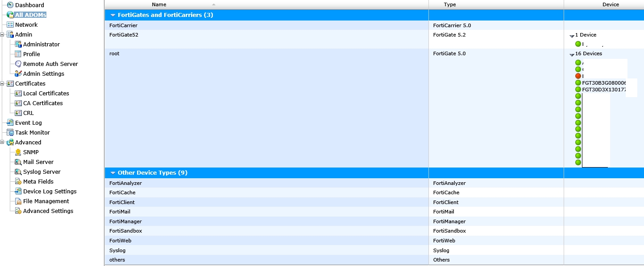Open the Network label in navigation
This screenshot has width=644, height=266.
pyautogui.click(x=26, y=25)
